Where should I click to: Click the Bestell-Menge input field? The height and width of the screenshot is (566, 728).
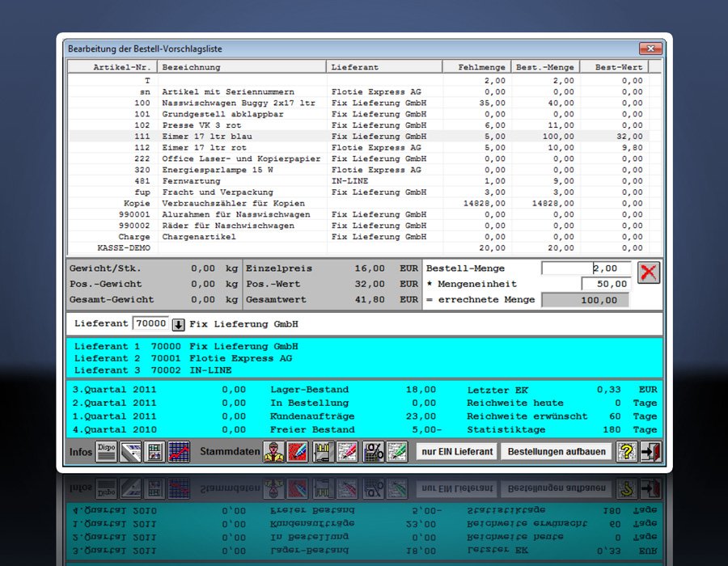click(586, 268)
